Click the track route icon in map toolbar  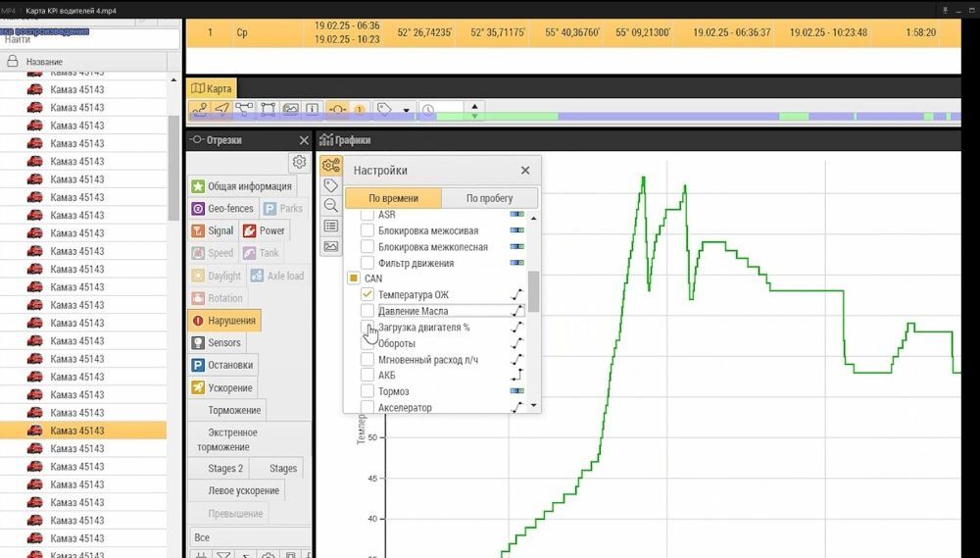pyautogui.click(x=200, y=110)
